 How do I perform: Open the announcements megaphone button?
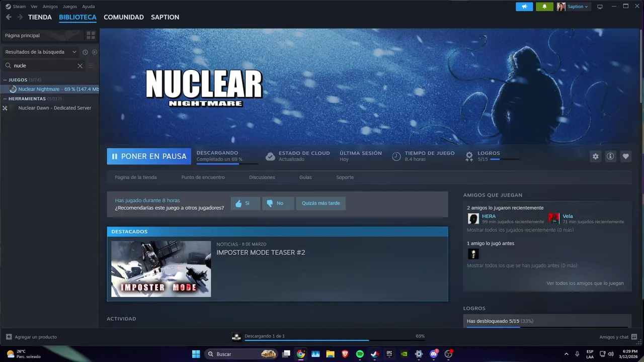524,7
